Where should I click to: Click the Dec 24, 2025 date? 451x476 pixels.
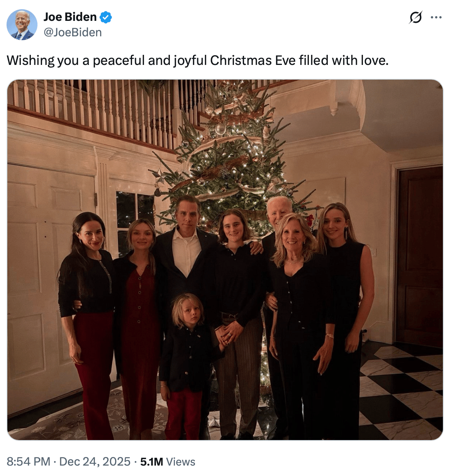click(x=95, y=462)
